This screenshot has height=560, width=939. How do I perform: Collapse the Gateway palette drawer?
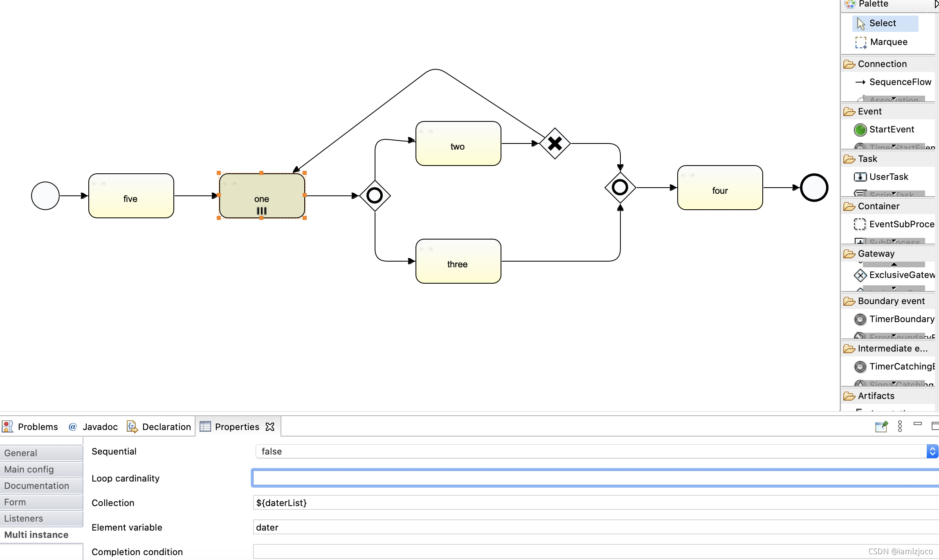(876, 254)
